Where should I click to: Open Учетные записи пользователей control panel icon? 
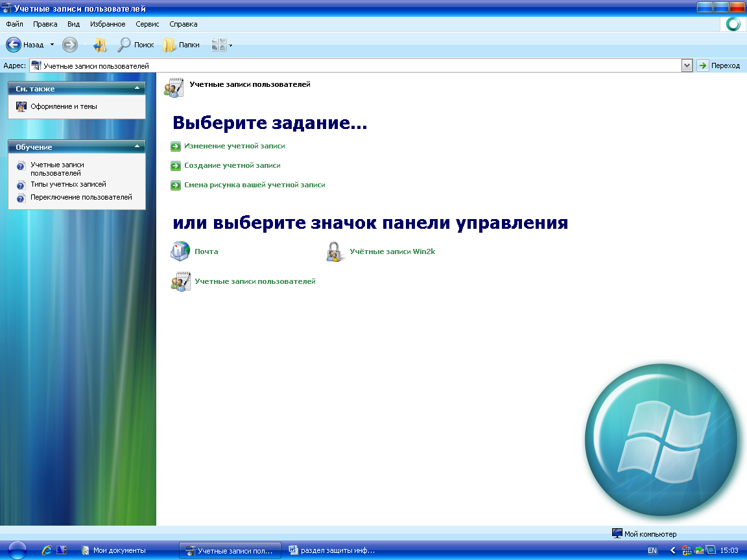coord(180,281)
